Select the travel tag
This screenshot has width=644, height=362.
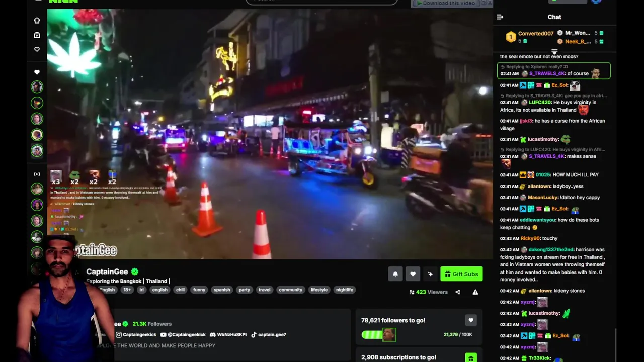click(x=264, y=290)
